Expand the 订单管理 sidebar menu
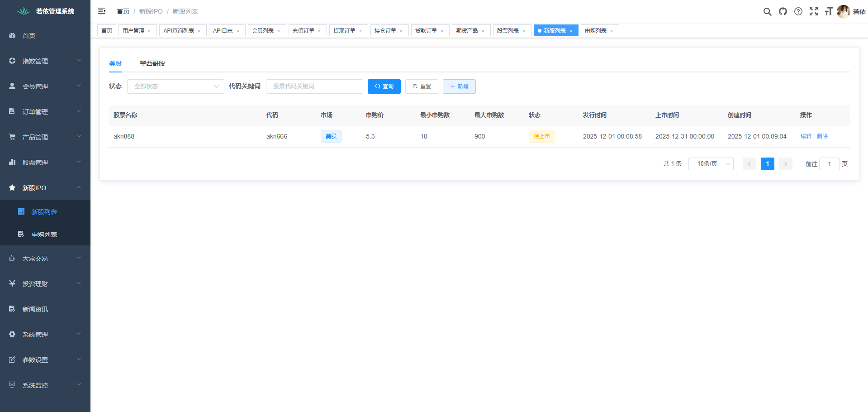 [45, 111]
